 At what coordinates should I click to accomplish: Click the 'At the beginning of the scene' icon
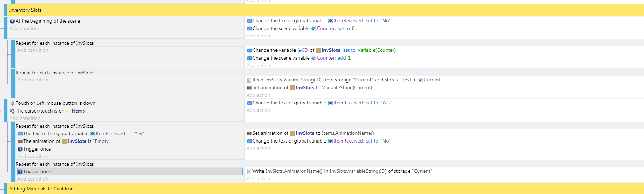(12, 21)
